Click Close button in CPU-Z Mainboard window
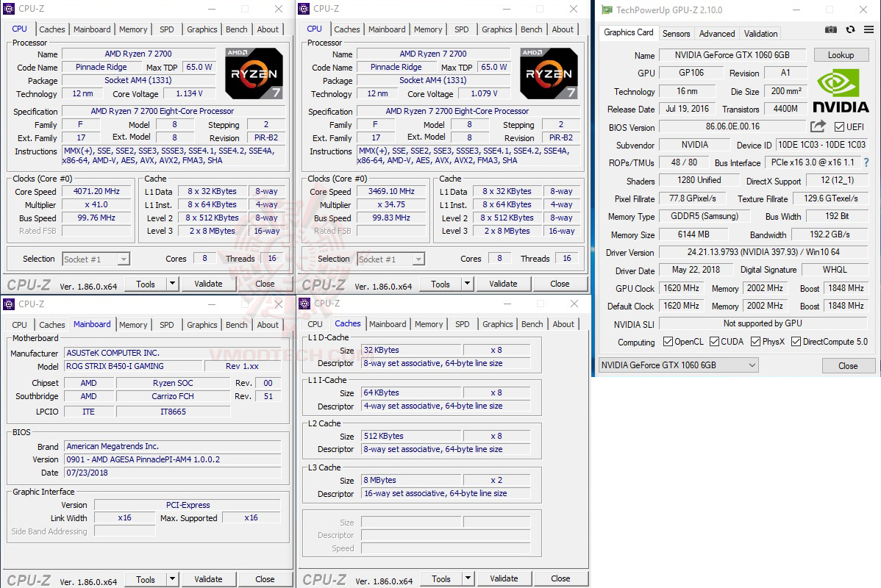Viewport: 881px width, 588px height. (265, 579)
